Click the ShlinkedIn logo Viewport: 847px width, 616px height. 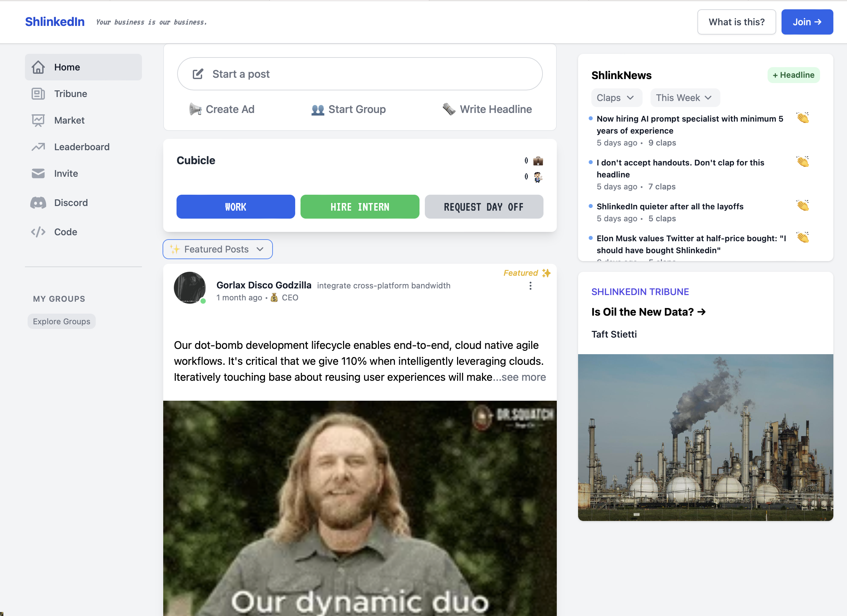click(x=55, y=22)
